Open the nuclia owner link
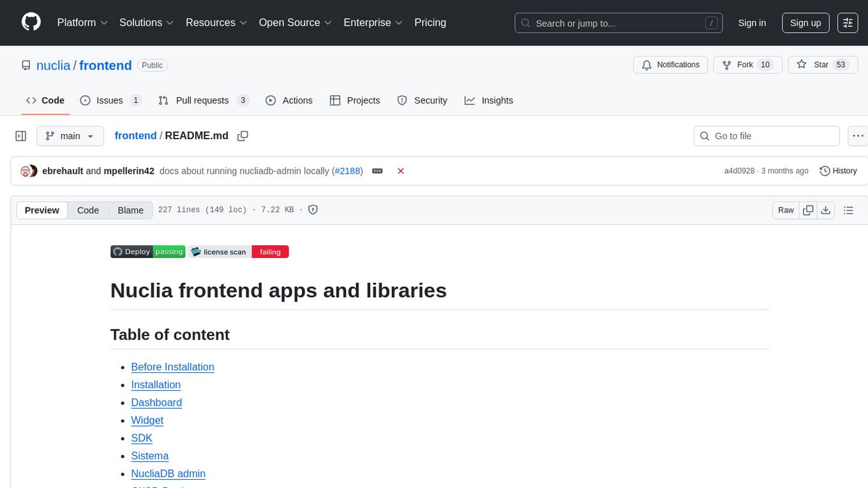868x488 pixels. (54, 65)
